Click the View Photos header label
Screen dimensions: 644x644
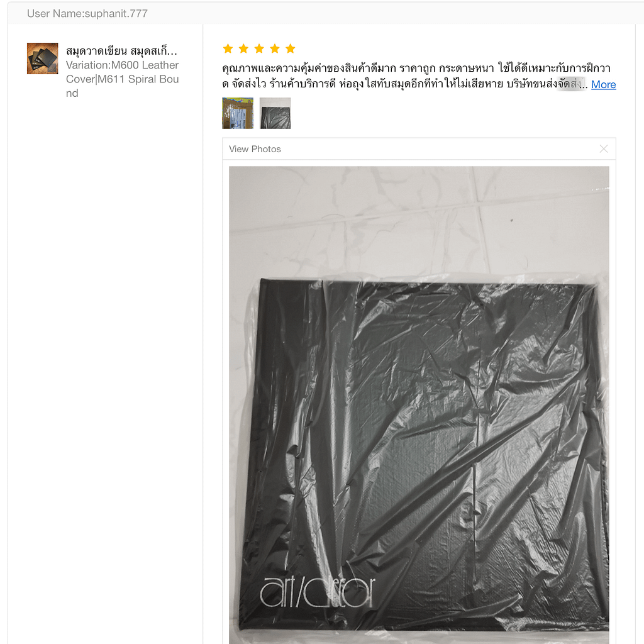[x=255, y=149]
